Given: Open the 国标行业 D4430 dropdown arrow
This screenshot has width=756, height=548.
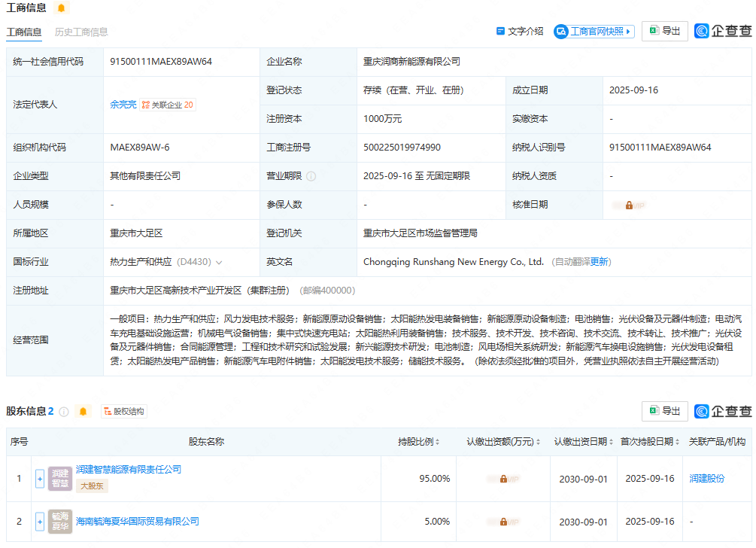Looking at the screenshot, I should pos(219,263).
